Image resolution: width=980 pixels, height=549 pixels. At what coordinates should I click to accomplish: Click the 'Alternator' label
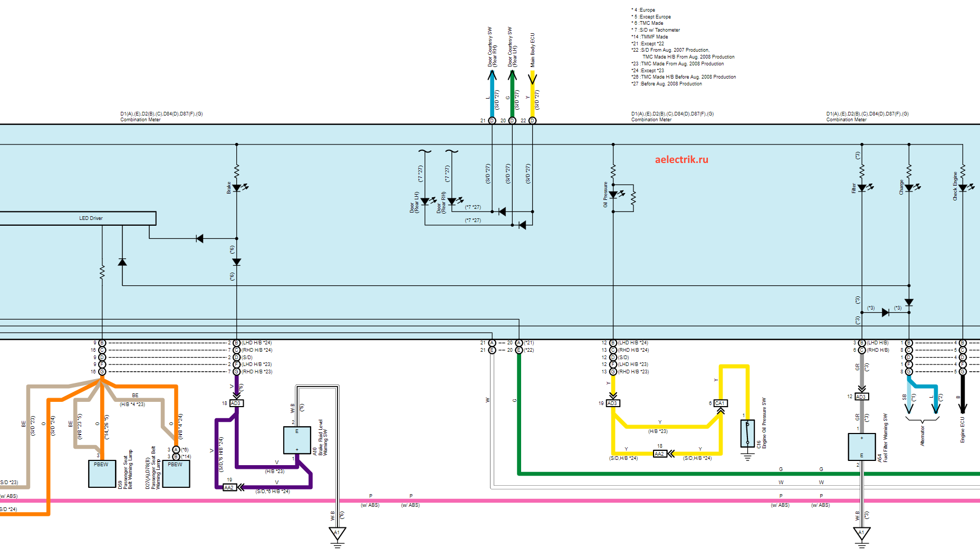(x=923, y=436)
